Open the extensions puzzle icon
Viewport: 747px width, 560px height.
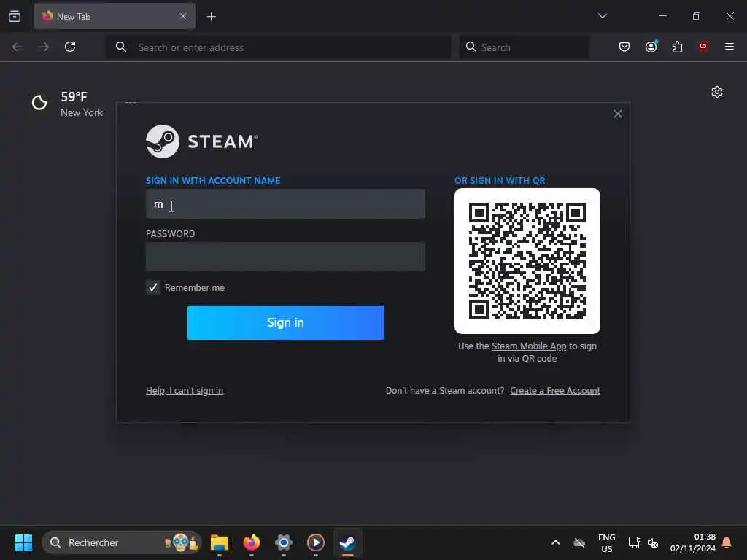tap(677, 47)
